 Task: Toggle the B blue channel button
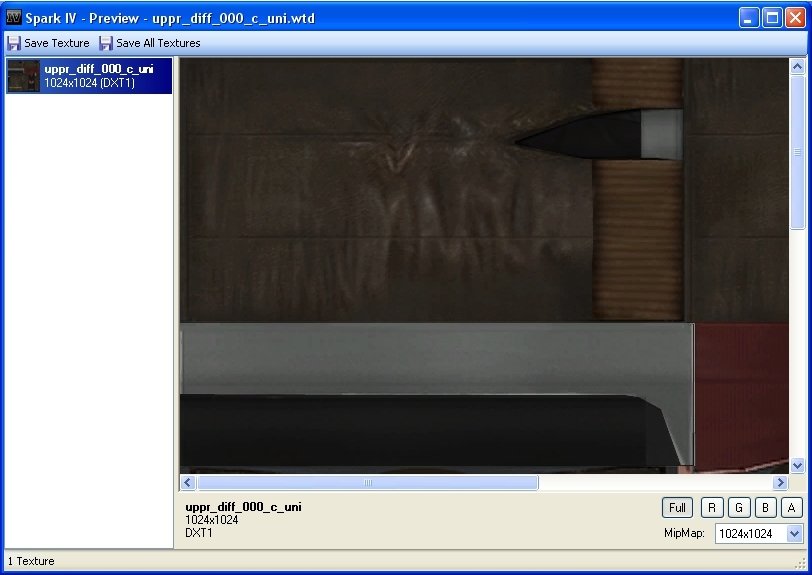click(x=765, y=508)
